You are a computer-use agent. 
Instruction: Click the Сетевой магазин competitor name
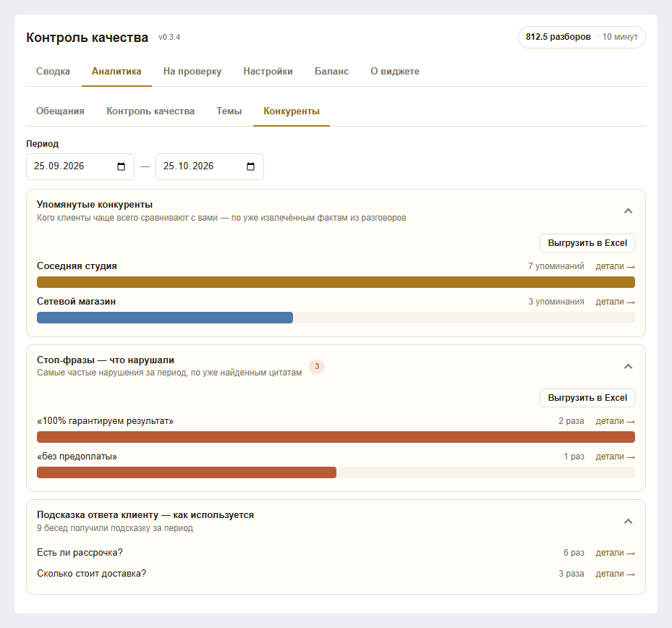[76, 302]
